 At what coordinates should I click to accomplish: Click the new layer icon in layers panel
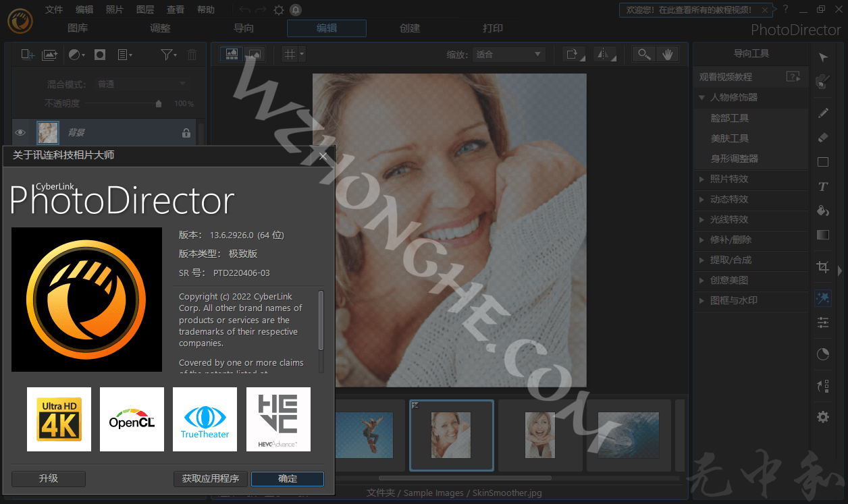click(x=27, y=54)
